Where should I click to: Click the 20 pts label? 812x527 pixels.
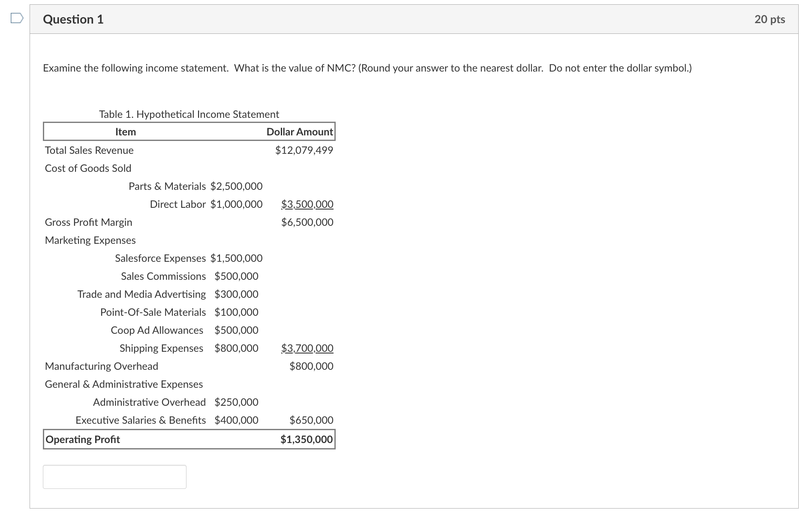pos(770,19)
